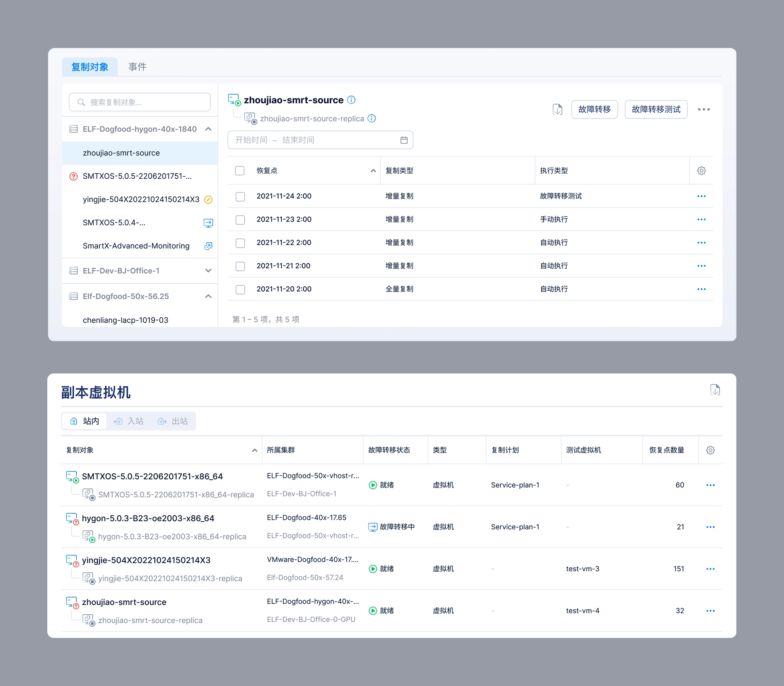
Task: Collapse the Elf-Dogfood-50x-56.25 cluster group
Action: pyautogui.click(x=208, y=297)
